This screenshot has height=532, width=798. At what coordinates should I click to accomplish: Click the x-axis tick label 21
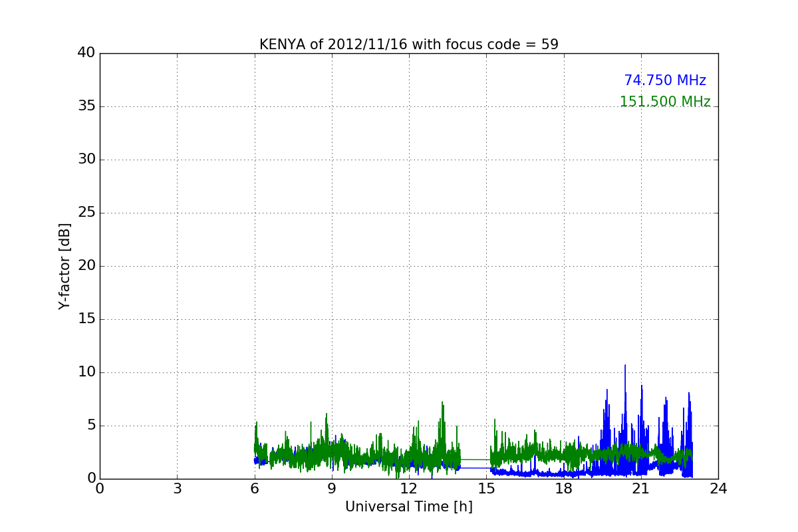coord(641,489)
